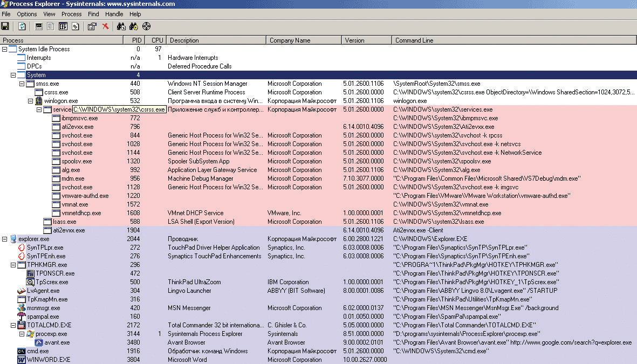Open the Options menu
The height and width of the screenshot is (364, 637).
click(27, 14)
